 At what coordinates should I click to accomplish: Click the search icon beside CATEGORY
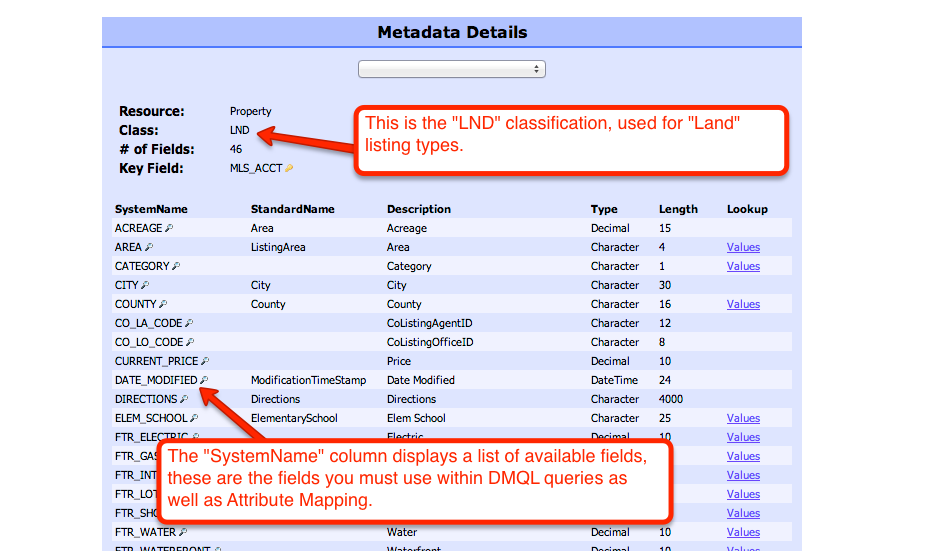tap(176, 266)
